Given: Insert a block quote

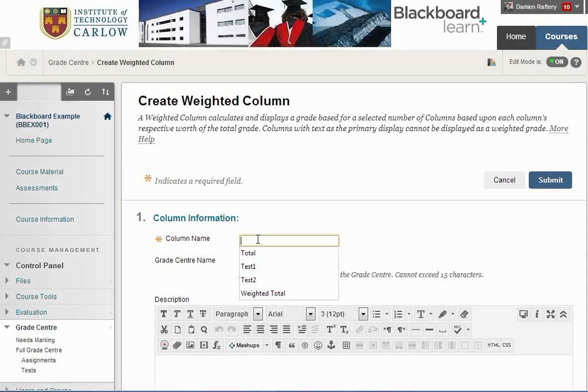Looking at the screenshot, I should tap(291, 345).
